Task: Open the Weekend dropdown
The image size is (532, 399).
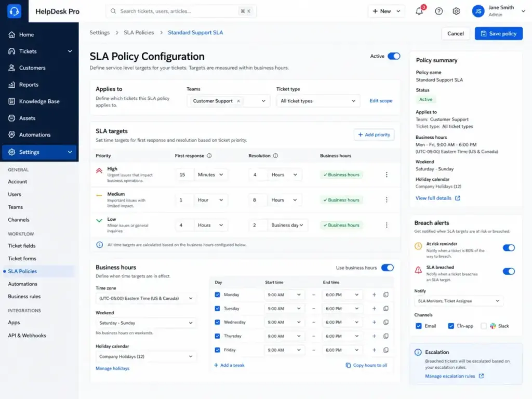Action: click(146, 323)
